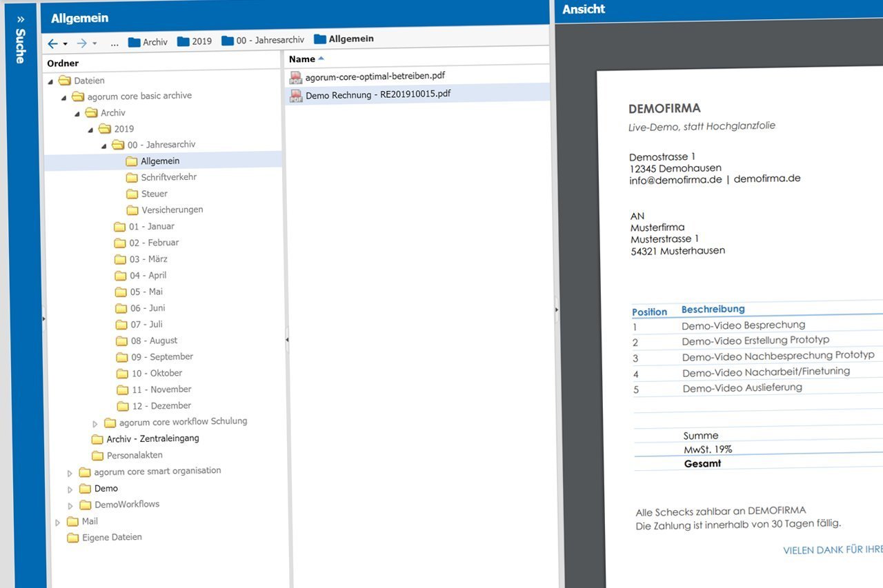Expand the Suche side panel chevron
Screen dimensions: 883x588
[x=21, y=19]
